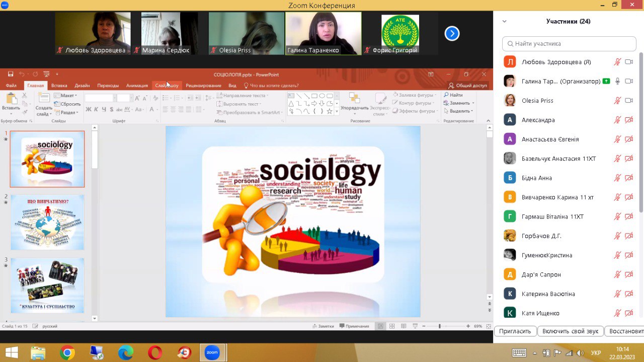The width and height of the screenshot is (644, 362).
Task: Toggle the video camera for Olesia Priss
Action: point(629,101)
